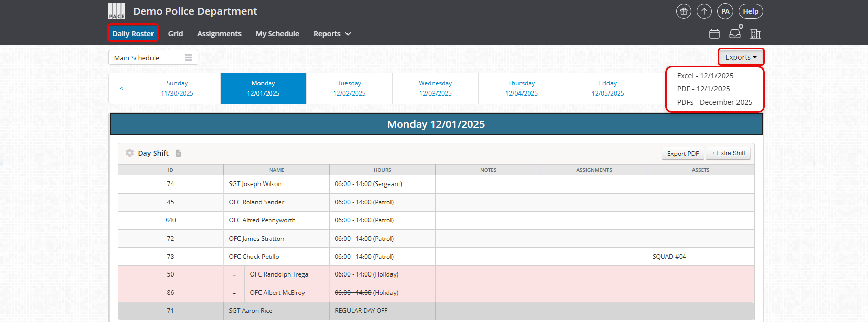Switch to Grid tab

click(176, 34)
